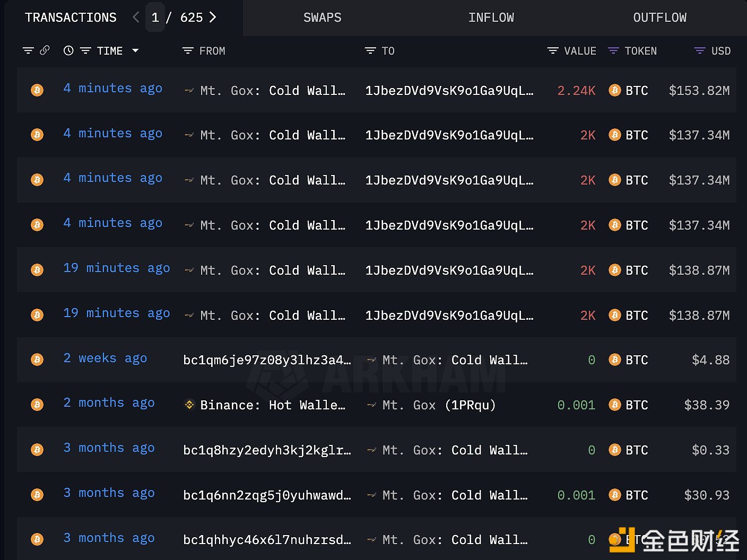Expand the TIME sort dropdown arrow
This screenshot has width=747, height=560.
coord(135,50)
